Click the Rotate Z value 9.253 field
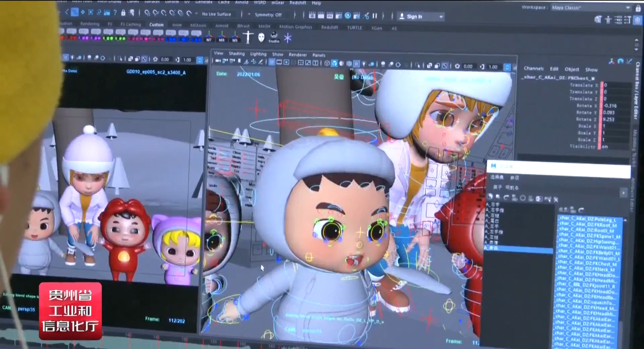This screenshot has width=644, height=349. coord(616,119)
